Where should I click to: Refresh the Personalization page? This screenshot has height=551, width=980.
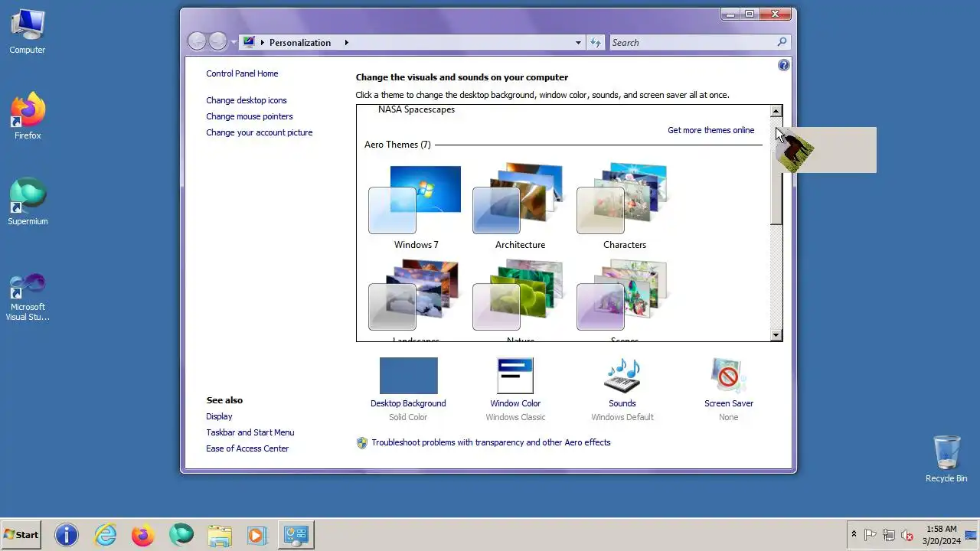[x=596, y=43]
